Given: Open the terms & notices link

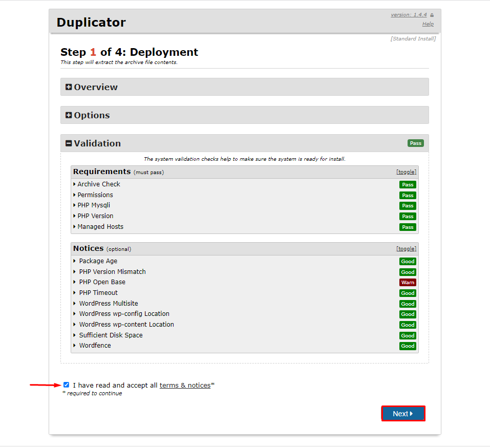Looking at the screenshot, I should 185,386.
